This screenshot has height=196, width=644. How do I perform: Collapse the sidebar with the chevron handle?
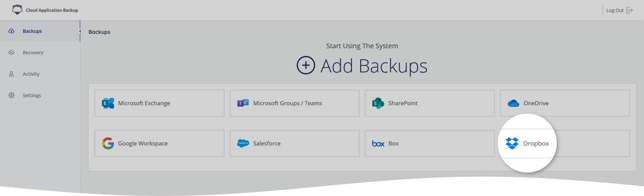80,31
